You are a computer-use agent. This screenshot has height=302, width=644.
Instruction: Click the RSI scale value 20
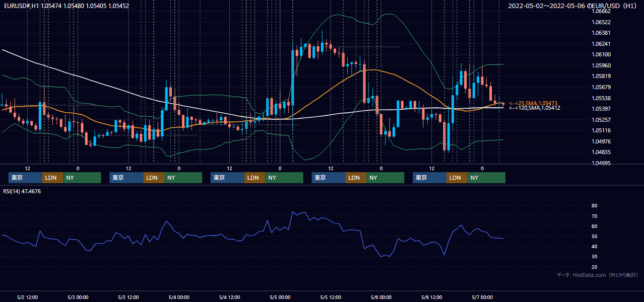(594, 267)
